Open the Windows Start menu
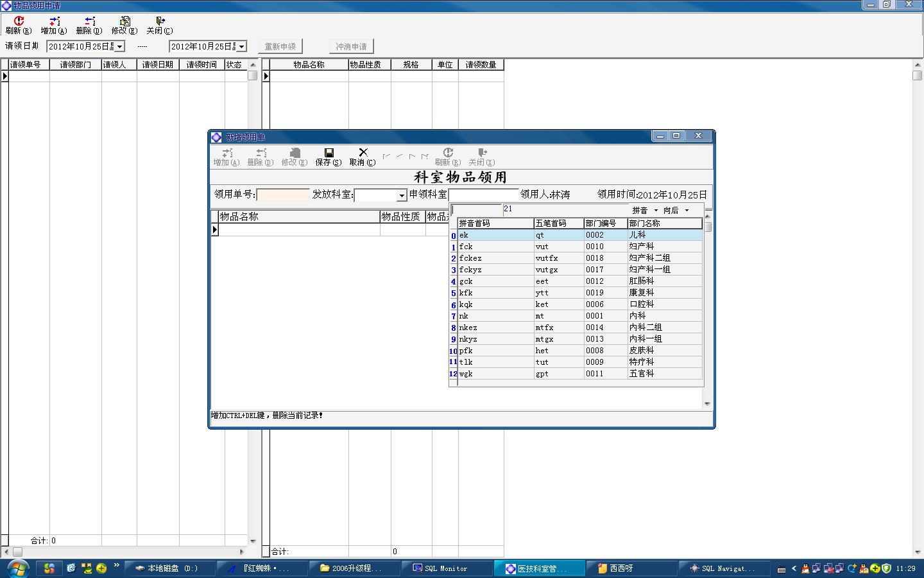 pyautogui.click(x=17, y=568)
